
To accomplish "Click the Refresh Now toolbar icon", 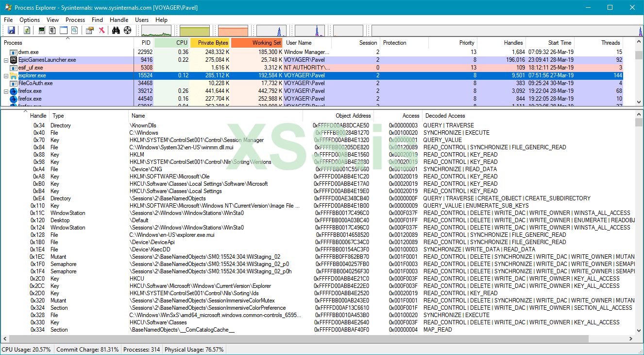I will (27, 31).
